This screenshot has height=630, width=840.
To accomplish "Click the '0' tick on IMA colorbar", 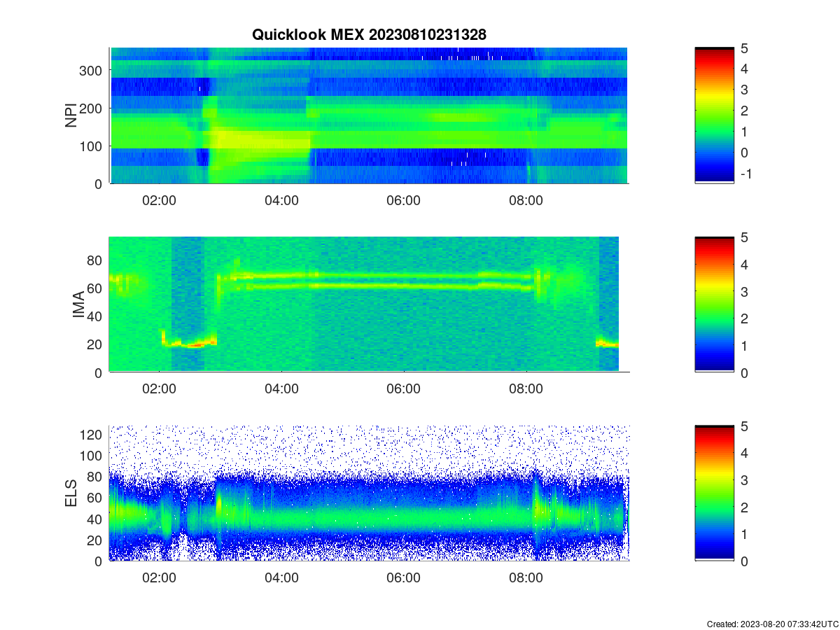I will pos(744,372).
